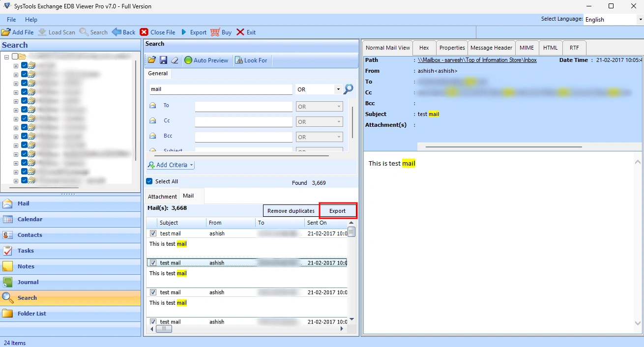Collapse the root node of the folder tree
This screenshot has height=347, width=644.
pos(7,57)
